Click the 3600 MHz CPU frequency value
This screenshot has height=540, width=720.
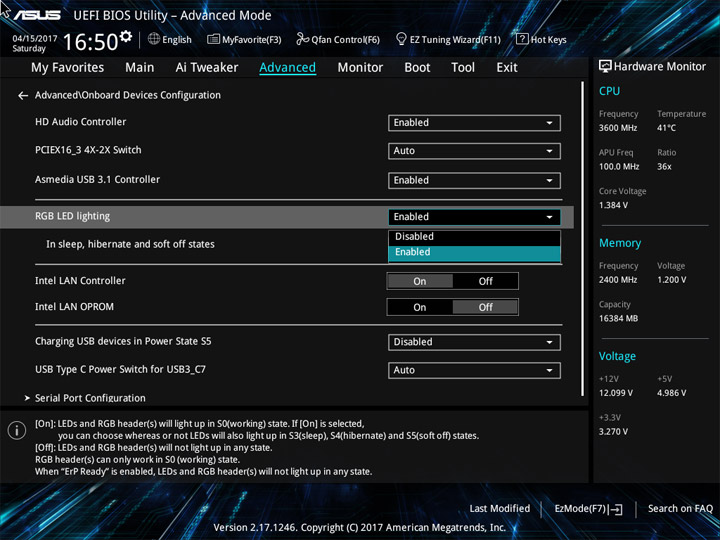click(618, 128)
